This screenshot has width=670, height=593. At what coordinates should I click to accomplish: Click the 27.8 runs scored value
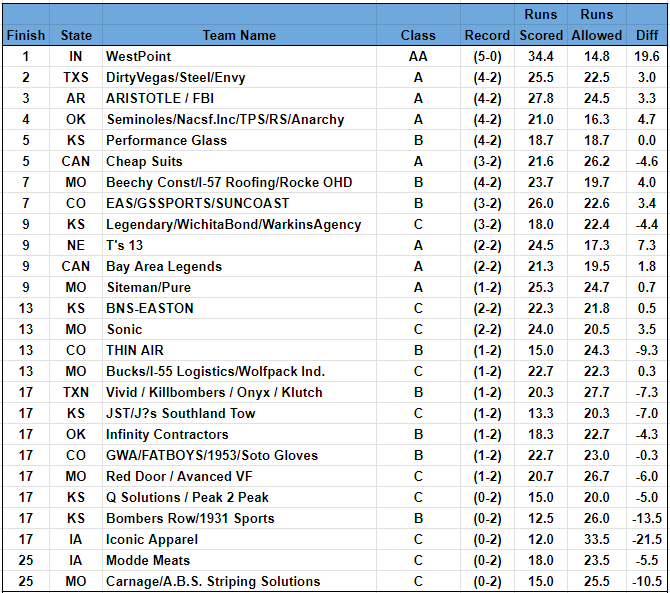point(541,98)
